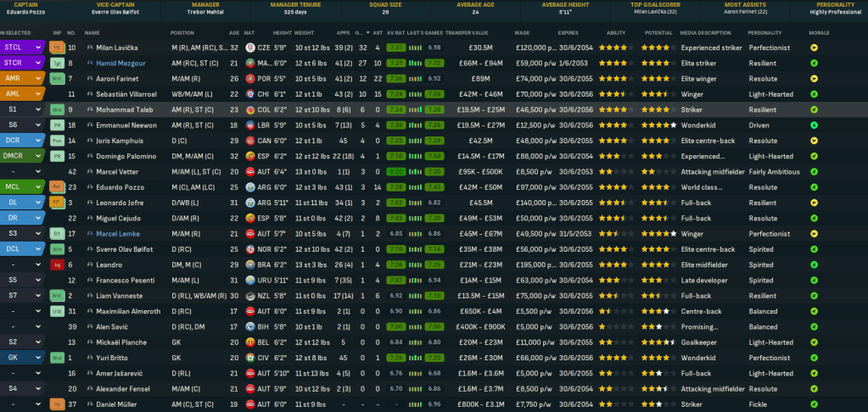Click the U18 badge next to Maximilian Almeroth
This screenshot has width=868, height=412.
58,311
